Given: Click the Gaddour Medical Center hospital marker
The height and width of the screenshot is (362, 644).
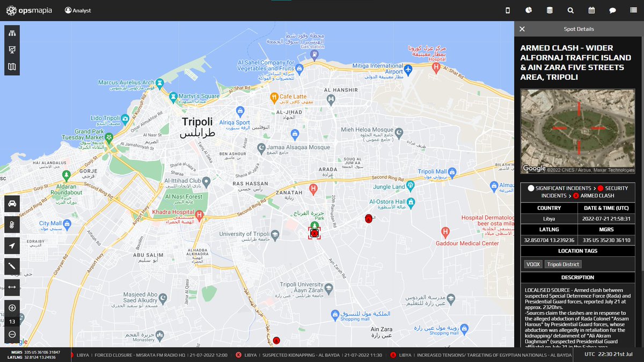Looking at the screenshot, I should [445, 232].
